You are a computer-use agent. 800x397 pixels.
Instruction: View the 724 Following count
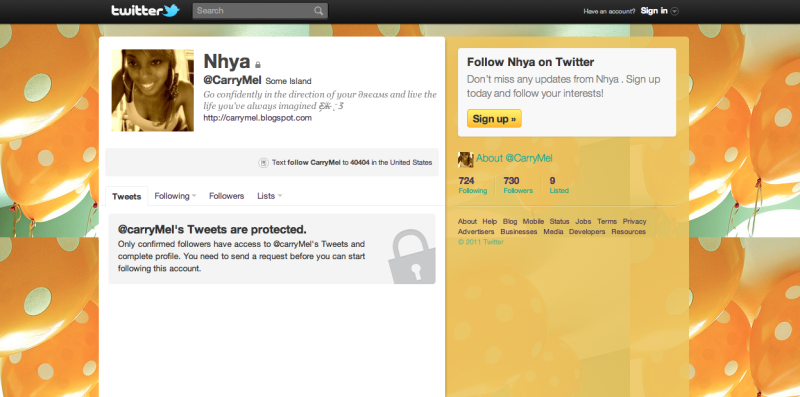(472, 185)
